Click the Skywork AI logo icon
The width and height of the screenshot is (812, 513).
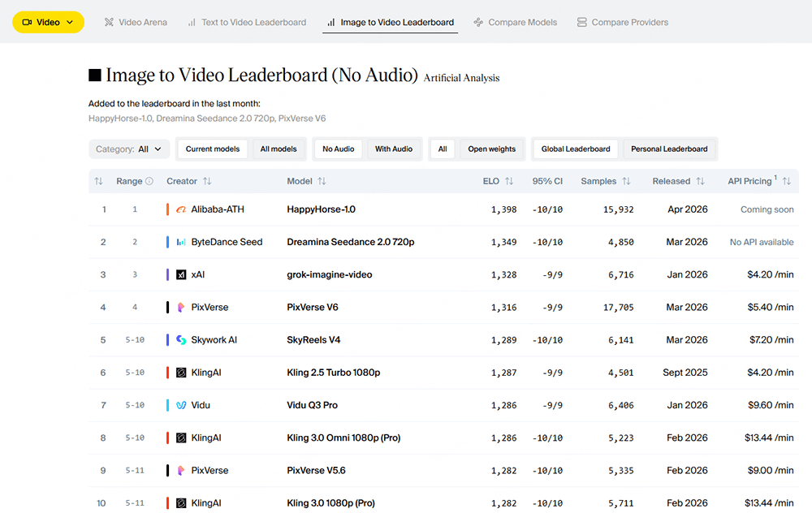point(181,340)
